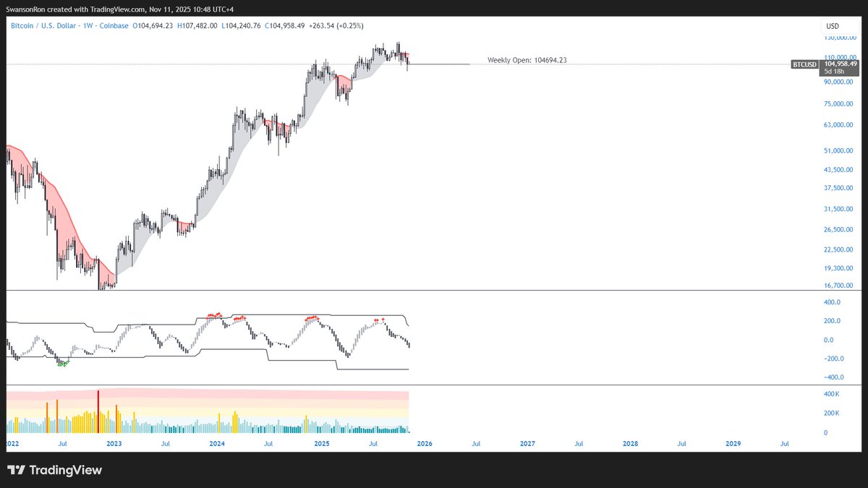Click the 110,000.00 price axis label
The height and width of the screenshot is (488, 868).
pos(840,58)
